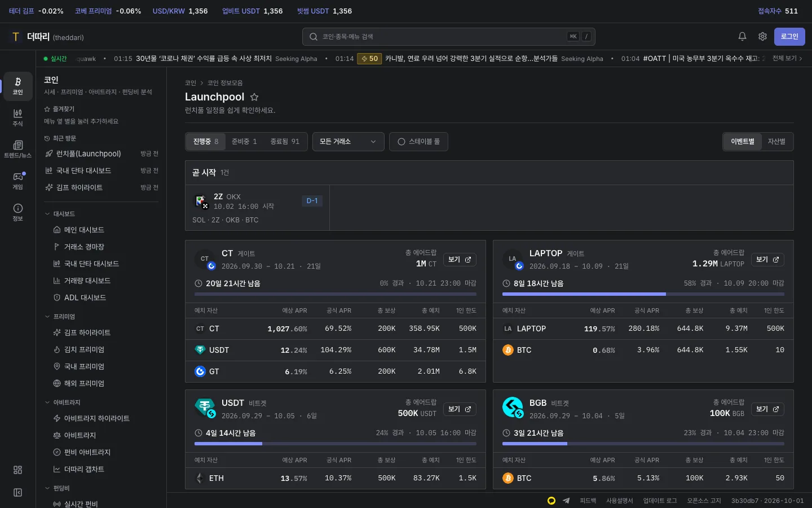
Task: Open the 사용설명서 footer link
Action: pyautogui.click(x=620, y=501)
